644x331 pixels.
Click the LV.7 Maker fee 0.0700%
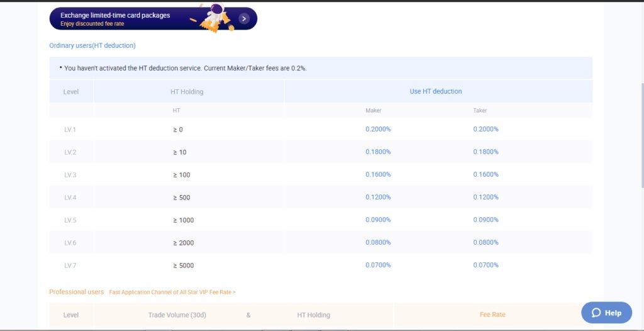(378, 265)
